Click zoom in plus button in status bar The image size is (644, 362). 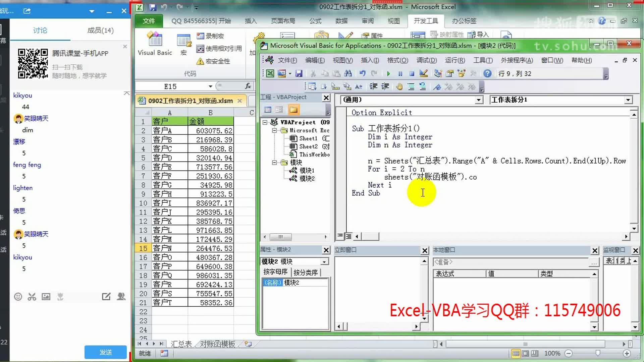(627, 353)
